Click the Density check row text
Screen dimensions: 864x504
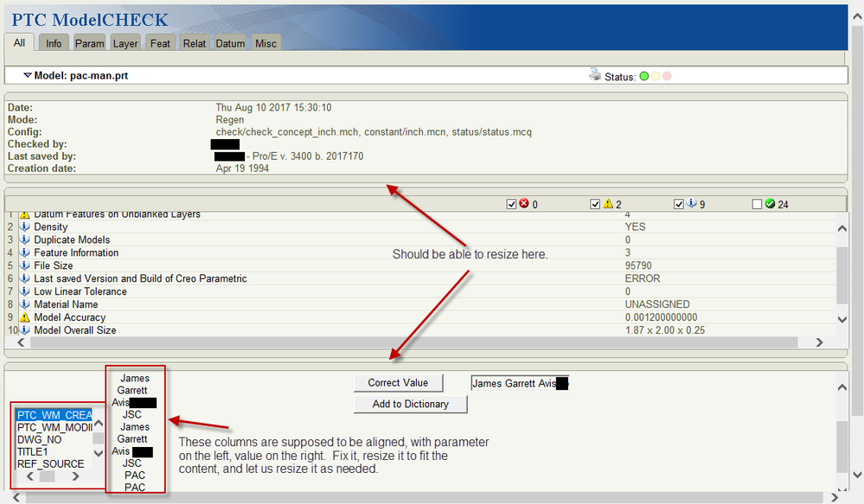(51, 226)
